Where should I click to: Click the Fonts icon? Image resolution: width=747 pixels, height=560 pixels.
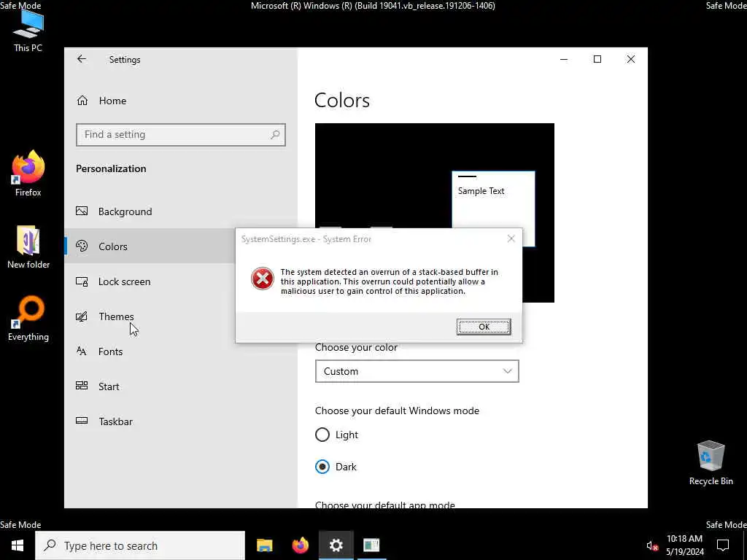pos(82,351)
